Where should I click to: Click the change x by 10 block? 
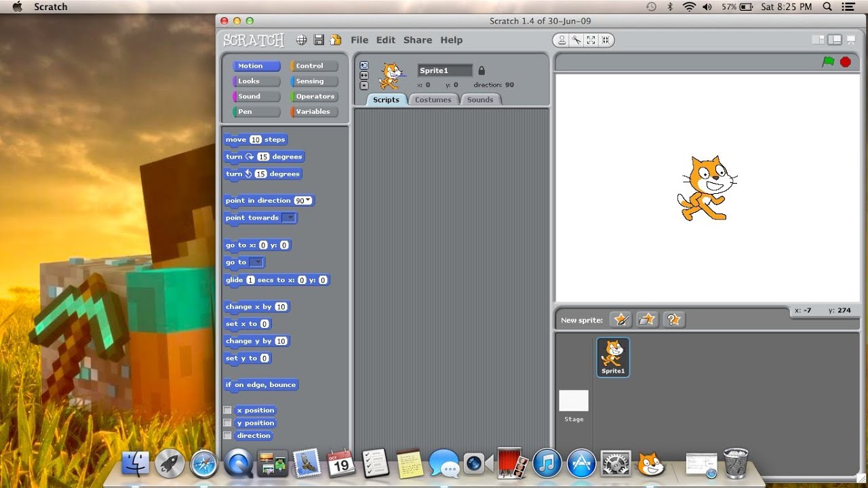point(257,307)
